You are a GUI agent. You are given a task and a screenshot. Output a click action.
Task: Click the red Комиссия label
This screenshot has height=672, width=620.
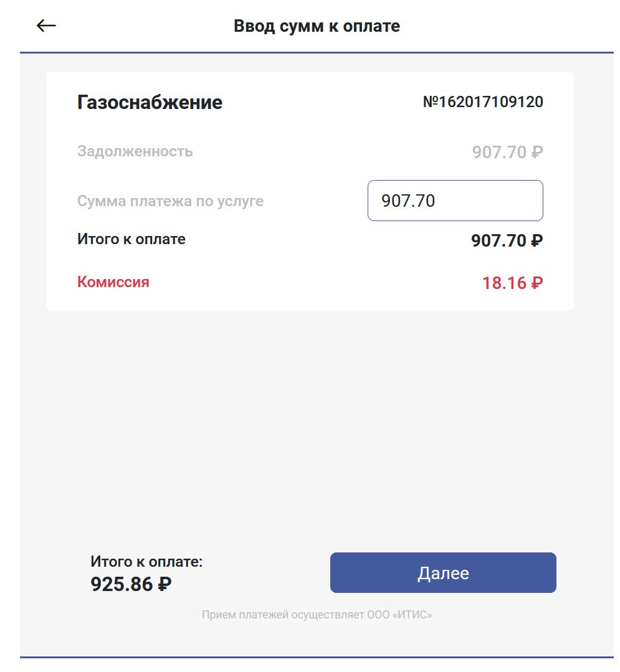pos(113,282)
